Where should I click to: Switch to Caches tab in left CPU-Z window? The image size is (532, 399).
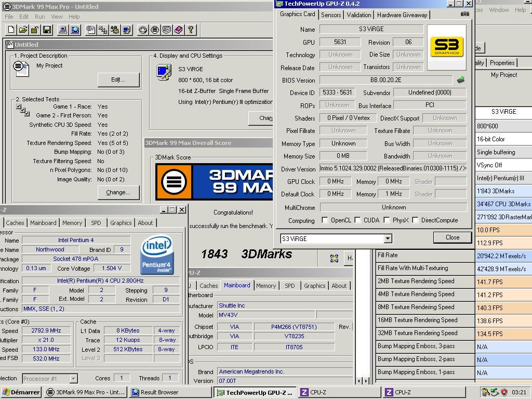(x=15, y=223)
